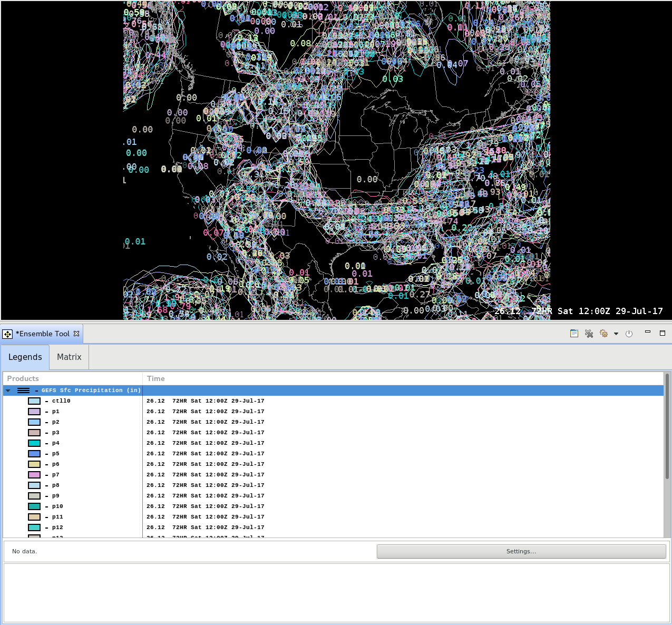Select the p5 member label
The height and width of the screenshot is (625, 672).
point(56,454)
